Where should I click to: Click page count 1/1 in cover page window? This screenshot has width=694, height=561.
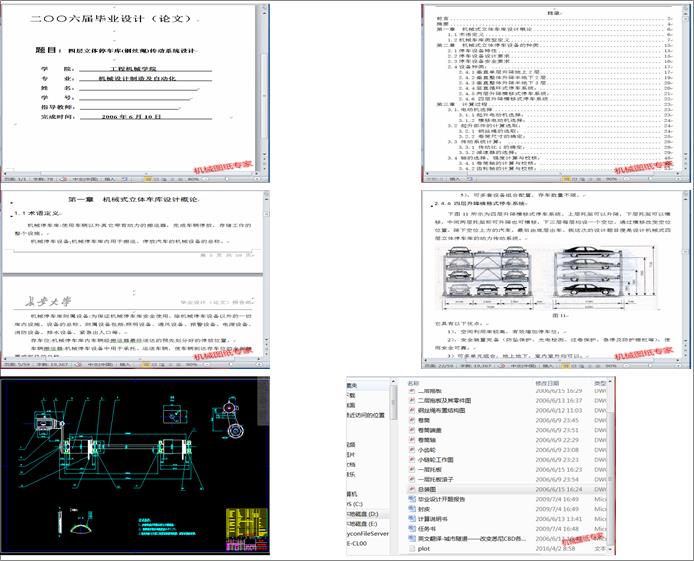point(15,179)
